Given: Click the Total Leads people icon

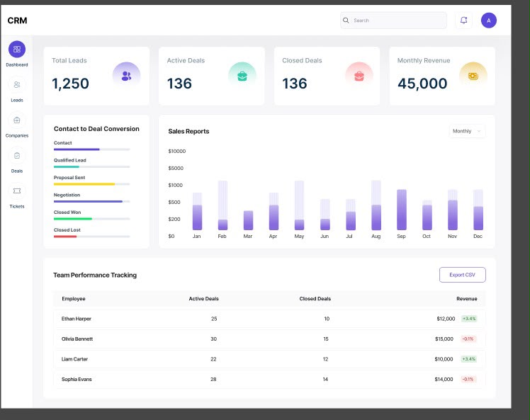Looking at the screenshot, I should click(x=126, y=76).
